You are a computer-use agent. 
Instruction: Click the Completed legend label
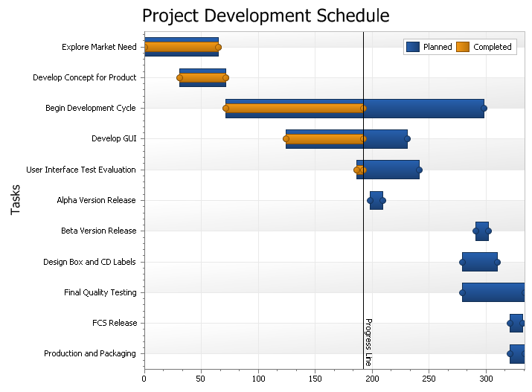[493, 47]
